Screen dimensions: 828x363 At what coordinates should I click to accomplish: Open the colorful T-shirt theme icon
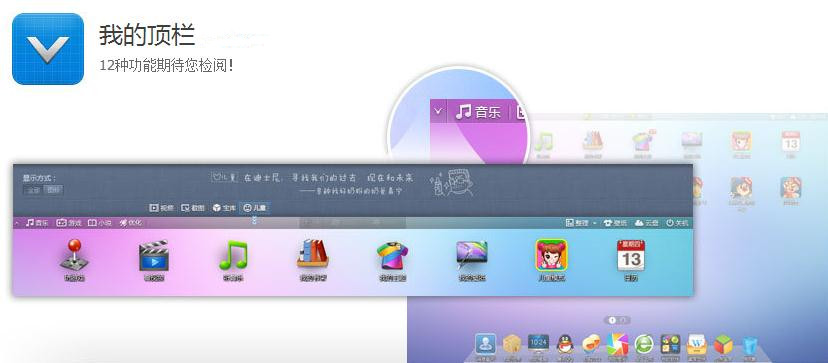[x=392, y=256]
